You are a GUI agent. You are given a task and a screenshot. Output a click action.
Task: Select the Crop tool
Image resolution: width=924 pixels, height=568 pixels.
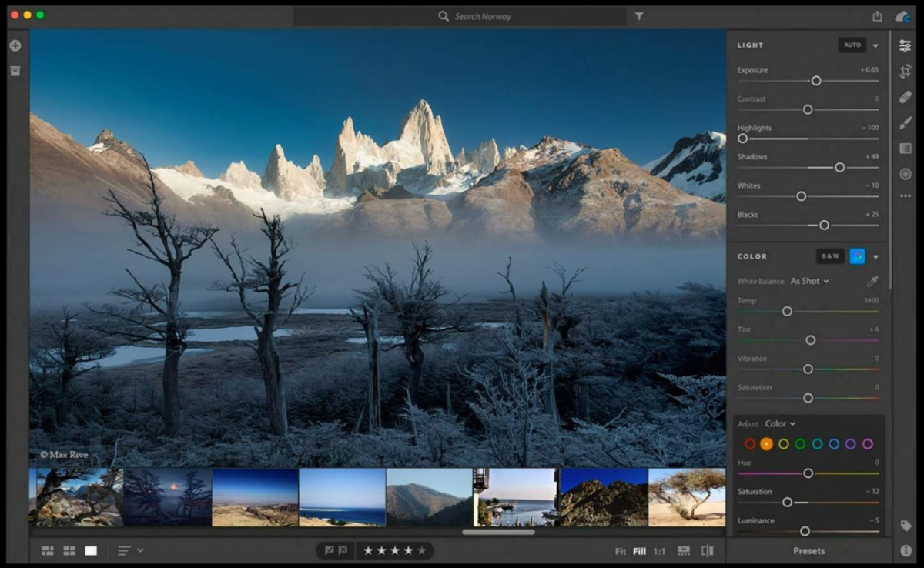pyautogui.click(x=906, y=71)
